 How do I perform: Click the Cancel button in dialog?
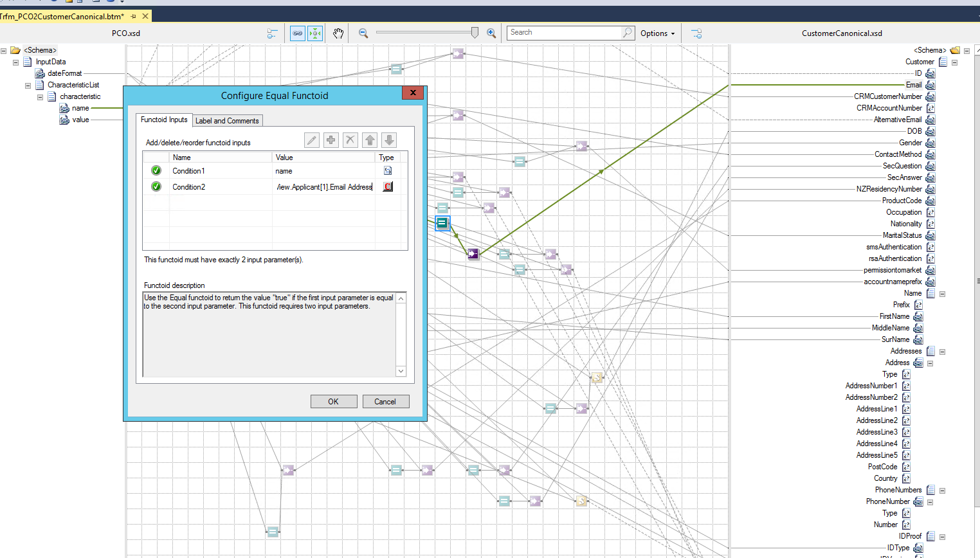(386, 402)
